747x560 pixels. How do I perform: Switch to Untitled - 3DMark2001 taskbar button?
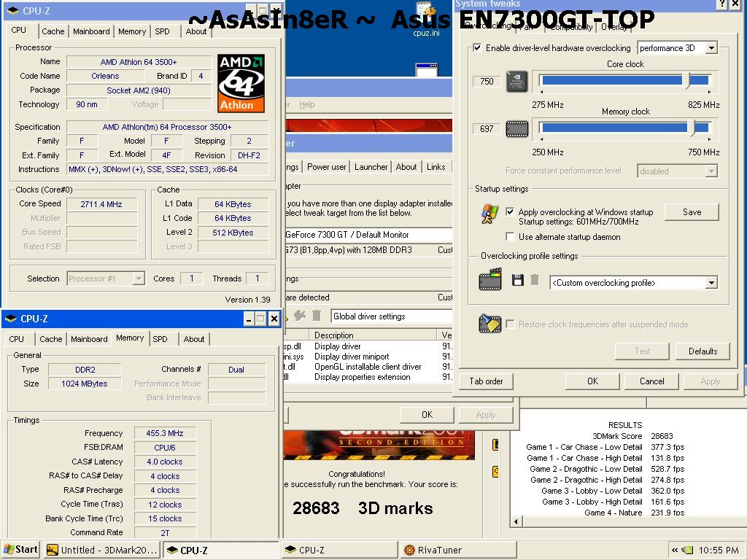coord(102,550)
